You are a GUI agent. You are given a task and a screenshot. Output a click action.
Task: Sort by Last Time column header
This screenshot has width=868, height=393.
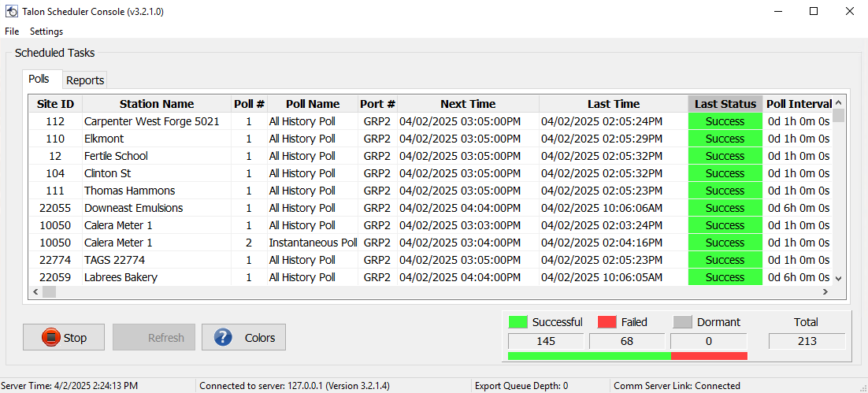[614, 103]
